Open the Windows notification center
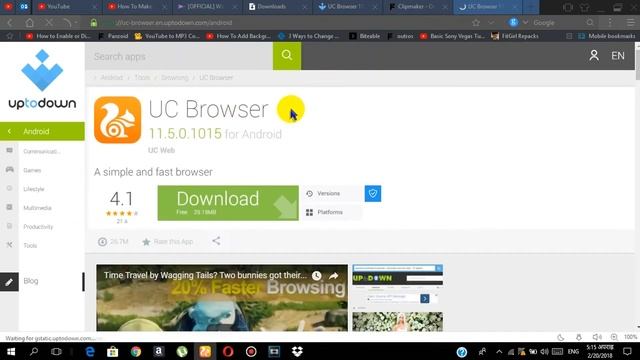This screenshot has height=360, width=640. point(627,351)
